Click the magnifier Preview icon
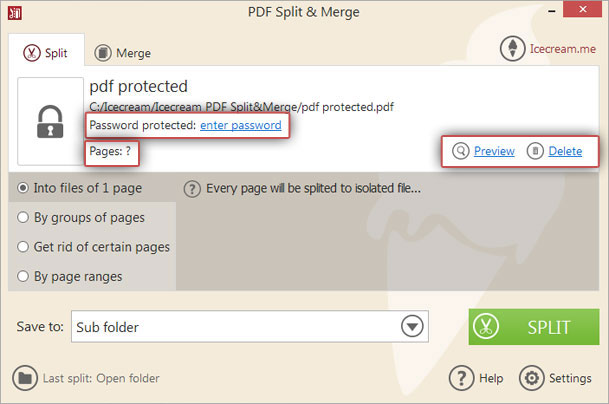Screen dimensions: 609x404 [x=460, y=151]
